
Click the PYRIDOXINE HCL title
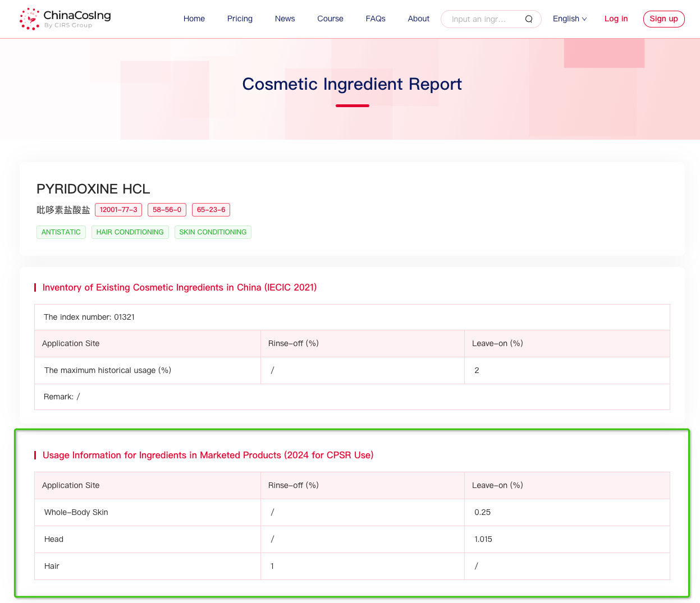(93, 189)
